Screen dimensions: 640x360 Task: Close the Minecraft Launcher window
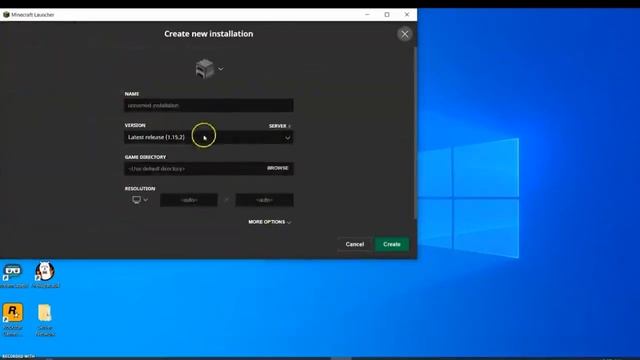pos(407,15)
